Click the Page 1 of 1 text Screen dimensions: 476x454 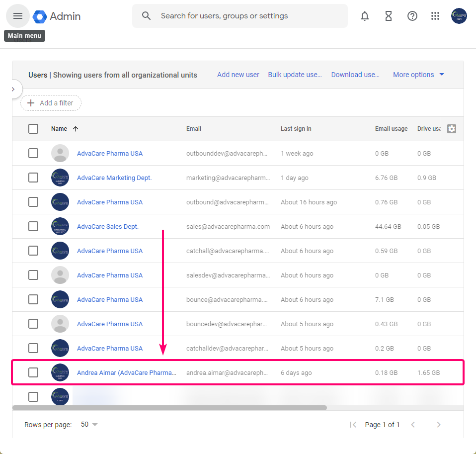[382, 425]
